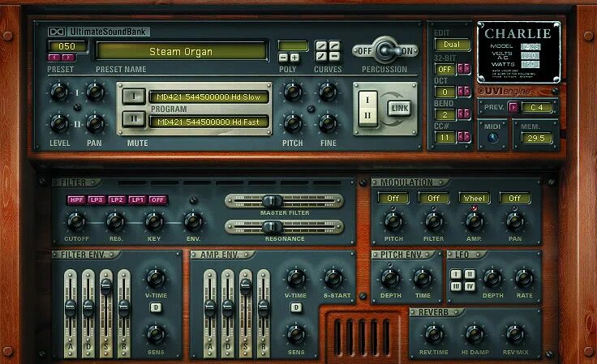Viewport: 597px width, 364px height.
Task: Click the Pitch knob for layer II
Action: click(292, 123)
